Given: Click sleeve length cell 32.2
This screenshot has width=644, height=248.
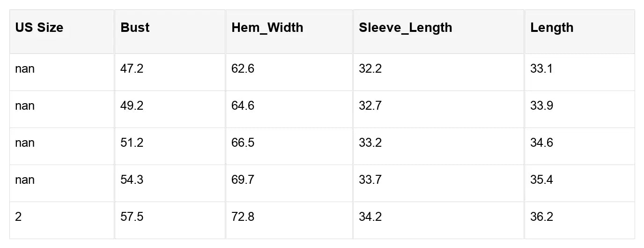Looking at the screenshot, I should (x=370, y=69).
